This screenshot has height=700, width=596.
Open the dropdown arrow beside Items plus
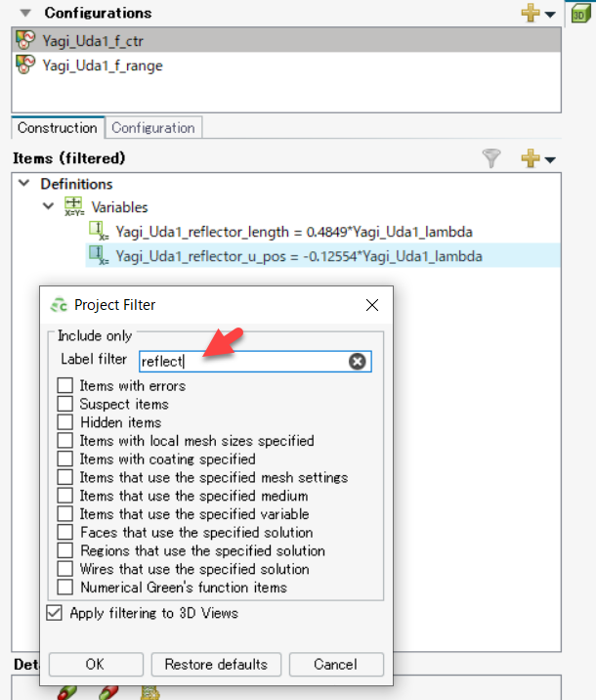(x=550, y=159)
